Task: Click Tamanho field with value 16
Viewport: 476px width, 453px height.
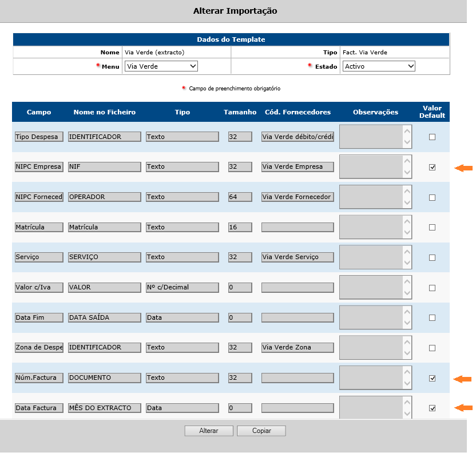Action: [240, 227]
